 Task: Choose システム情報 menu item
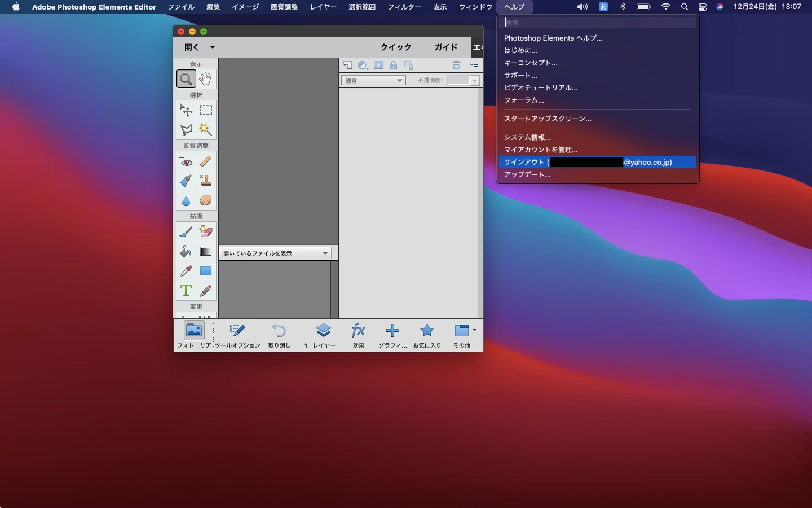click(598, 137)
